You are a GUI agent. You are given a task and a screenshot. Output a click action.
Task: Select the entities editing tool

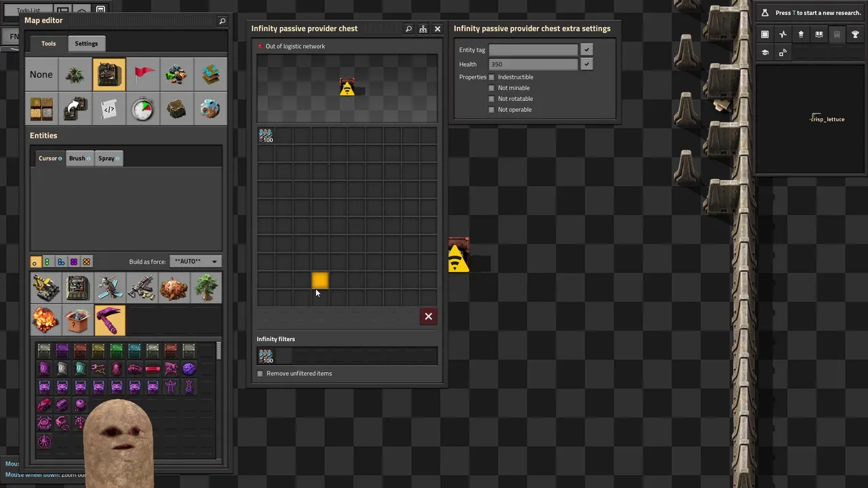point(108,75)
